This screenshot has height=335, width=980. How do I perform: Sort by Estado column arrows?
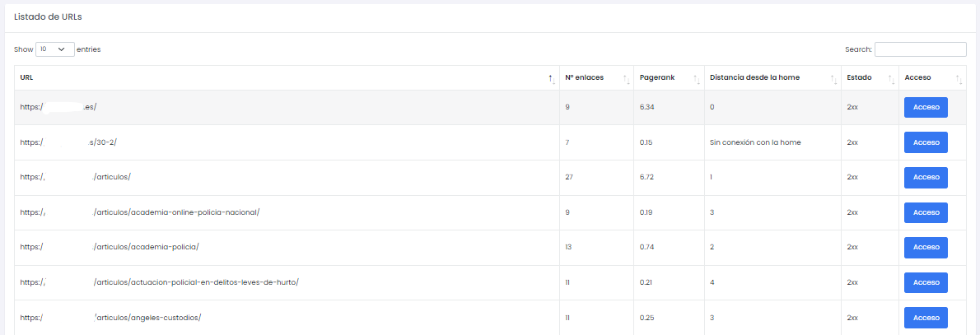pos(892,78)
